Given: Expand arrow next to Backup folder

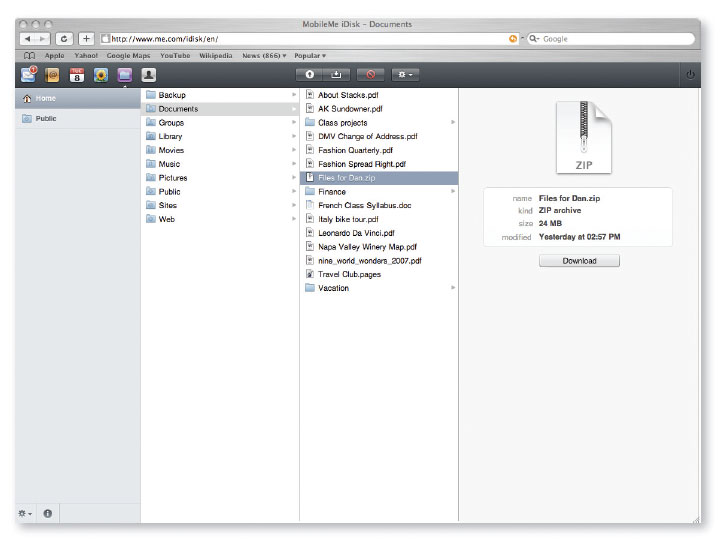Looking at the screenshot, I should point(294,94).
